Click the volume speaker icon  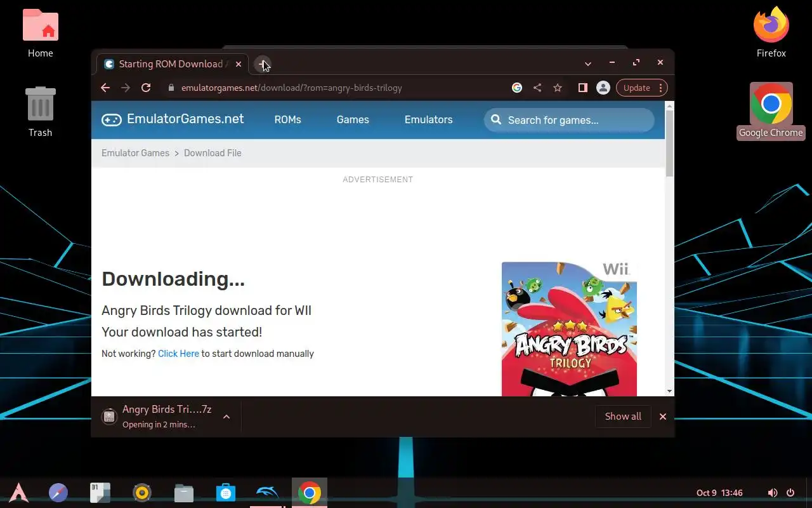(772, 493)
